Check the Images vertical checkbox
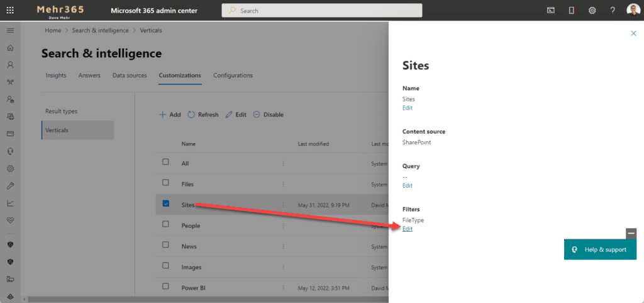The width and height of the screenshot is (644, 303). coord(165,265)
